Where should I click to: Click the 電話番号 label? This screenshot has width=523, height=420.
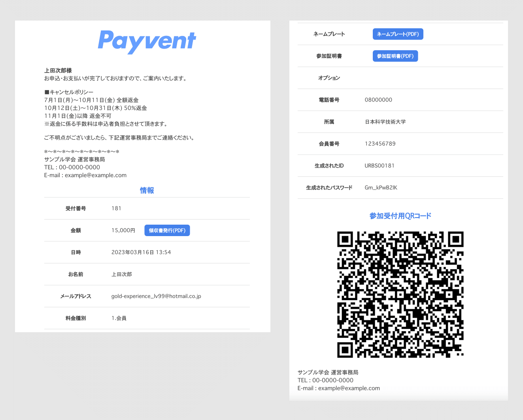pos(329,100)
